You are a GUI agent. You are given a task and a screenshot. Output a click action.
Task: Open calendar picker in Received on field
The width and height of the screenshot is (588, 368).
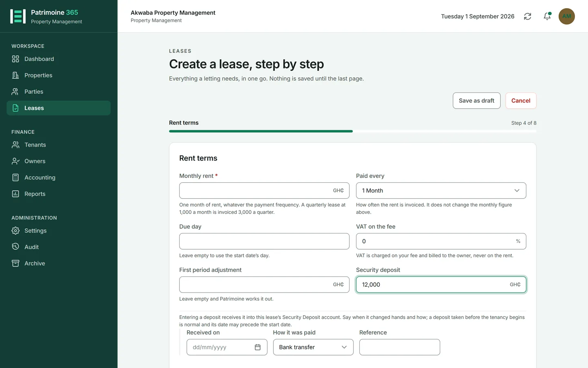pyautogui.click(x=258, y=347)
